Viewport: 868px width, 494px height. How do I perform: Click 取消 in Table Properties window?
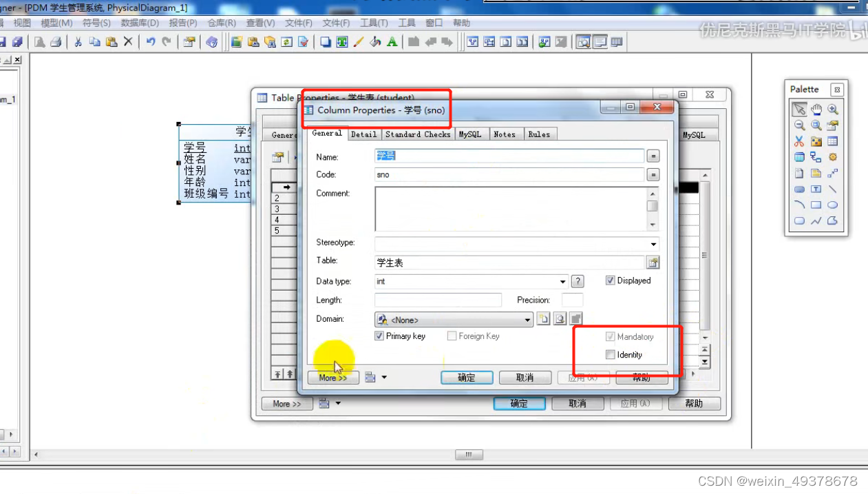[578, 404]
